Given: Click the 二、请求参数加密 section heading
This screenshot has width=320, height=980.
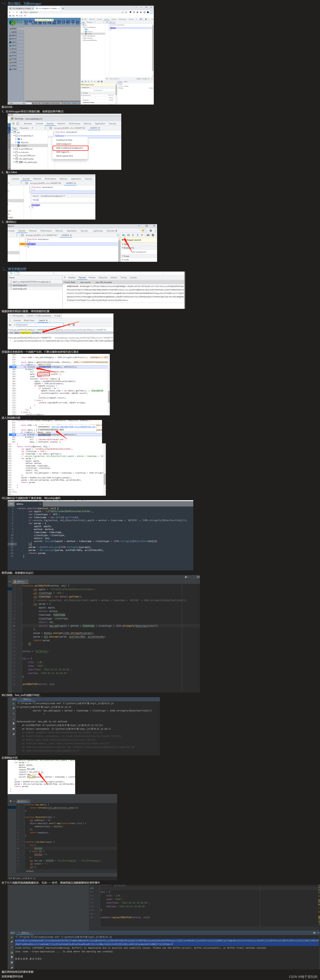Looking at the screenshot, I should pyautogui.click(x=14, y=269).
